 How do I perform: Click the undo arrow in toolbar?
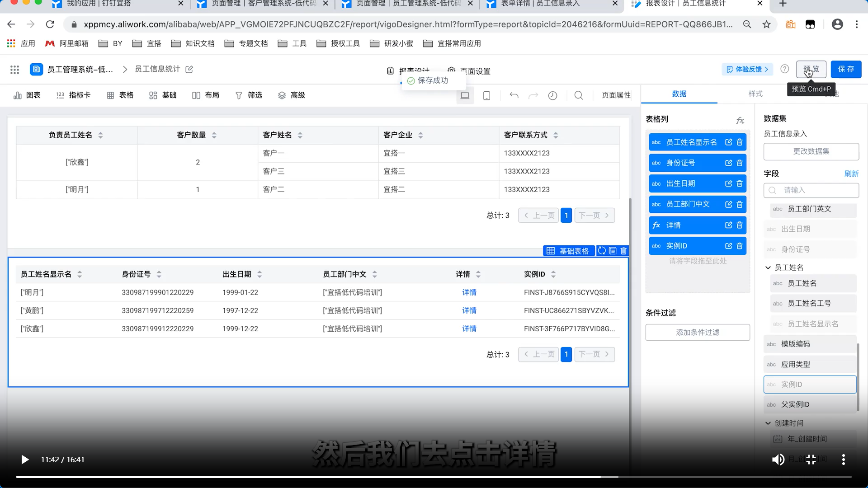(x=514, y=95)
